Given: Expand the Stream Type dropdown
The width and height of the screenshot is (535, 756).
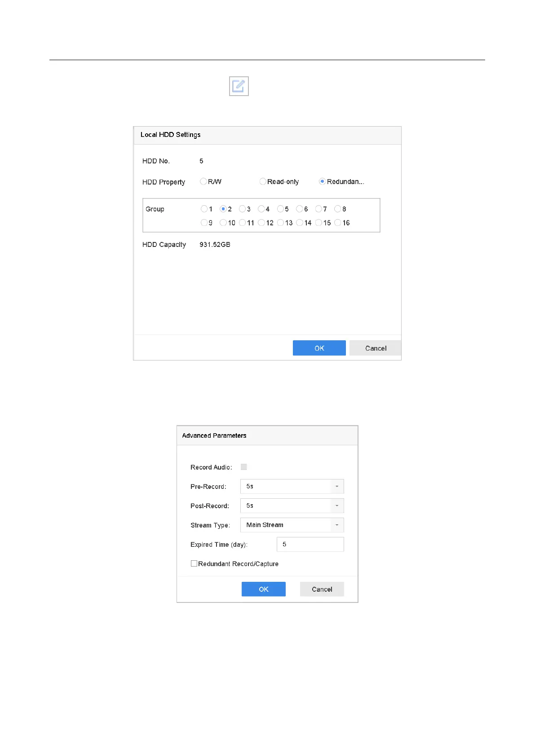Looking at the screenshot, I should [292, 525].
